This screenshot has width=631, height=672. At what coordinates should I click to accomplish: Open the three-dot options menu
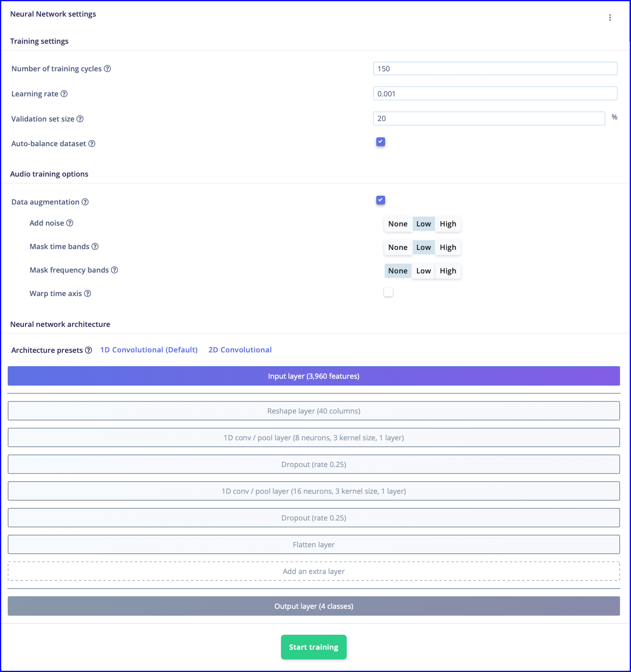click(610, 17)
